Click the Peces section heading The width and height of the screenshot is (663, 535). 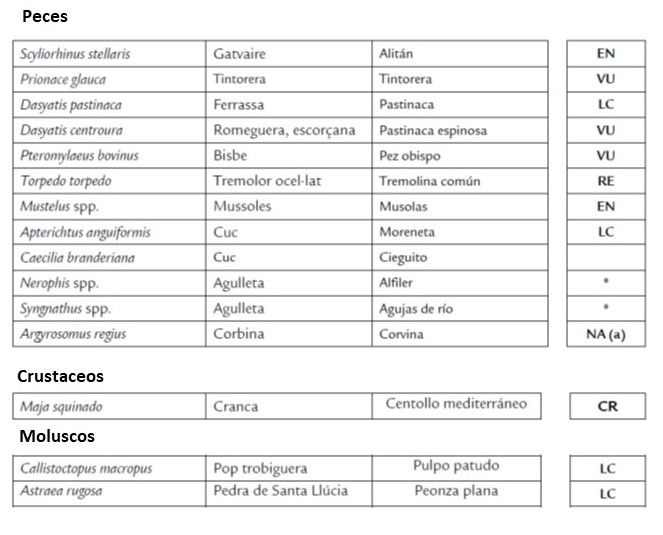click(45, 16)
